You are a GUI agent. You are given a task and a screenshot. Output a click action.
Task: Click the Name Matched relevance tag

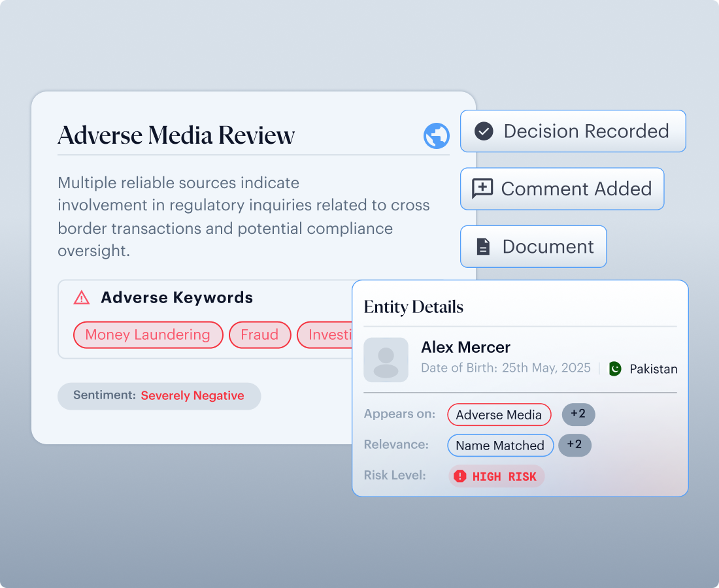coord(500,446)
